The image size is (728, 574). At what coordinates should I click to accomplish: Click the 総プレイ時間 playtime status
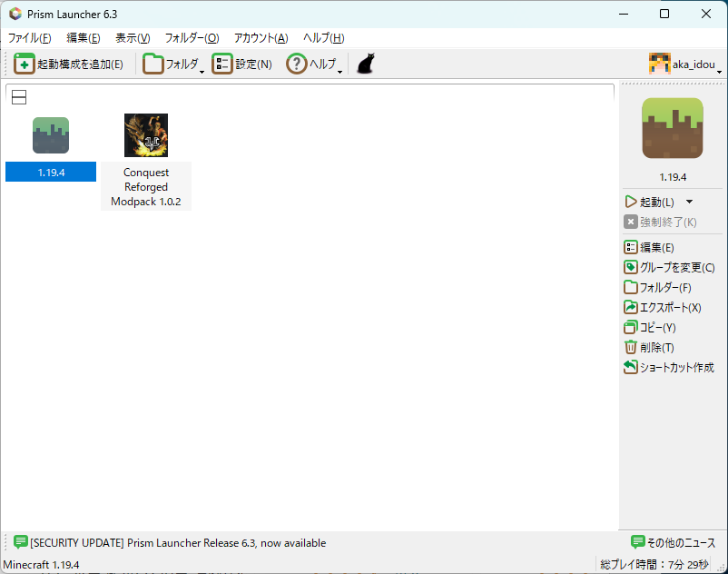click(654, 565)
